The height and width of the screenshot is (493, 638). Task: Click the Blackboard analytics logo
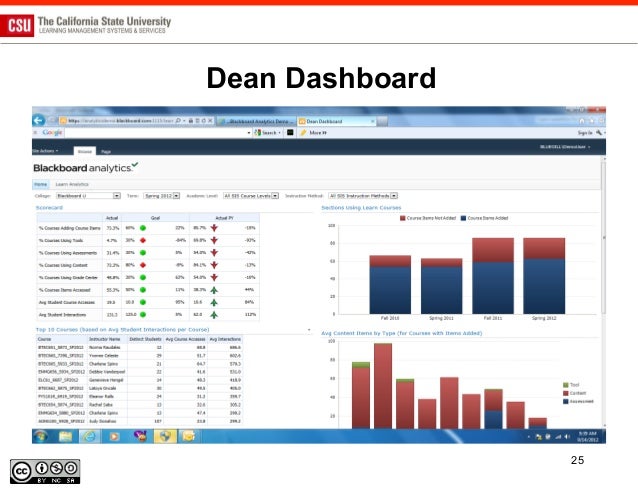coord(86,167)
